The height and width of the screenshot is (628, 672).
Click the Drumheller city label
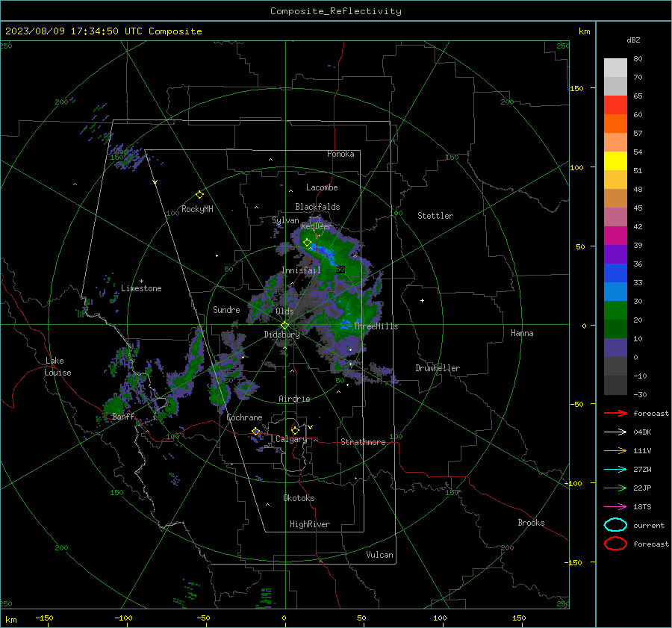pyautogui.click(x=438, y=368)
